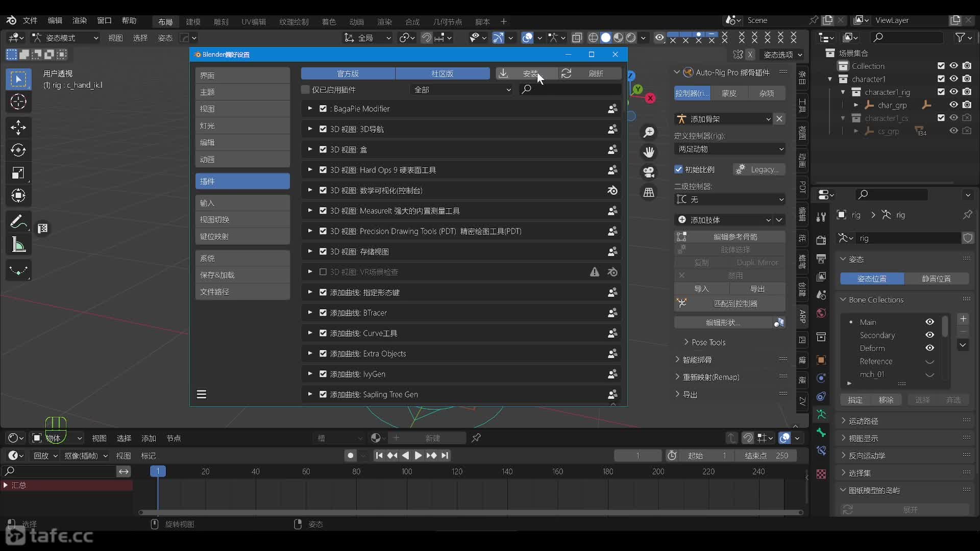Hide the Secondary bone collection
Viewport: 980px width, 551px height.
tap(930, 335)
